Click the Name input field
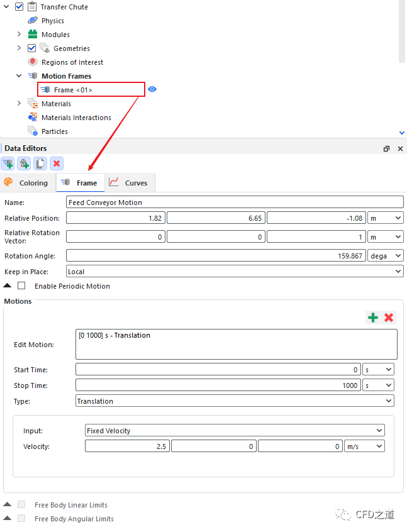 coord(234,202)
